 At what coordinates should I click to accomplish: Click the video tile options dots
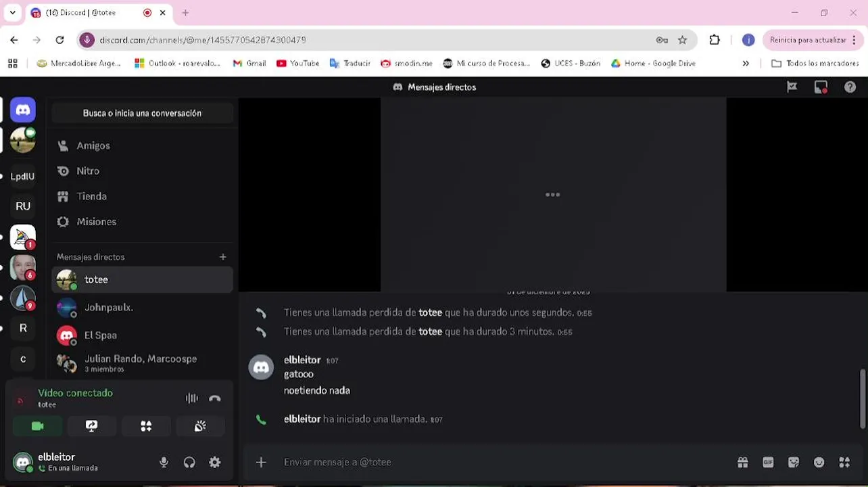[x=553, y=195]
